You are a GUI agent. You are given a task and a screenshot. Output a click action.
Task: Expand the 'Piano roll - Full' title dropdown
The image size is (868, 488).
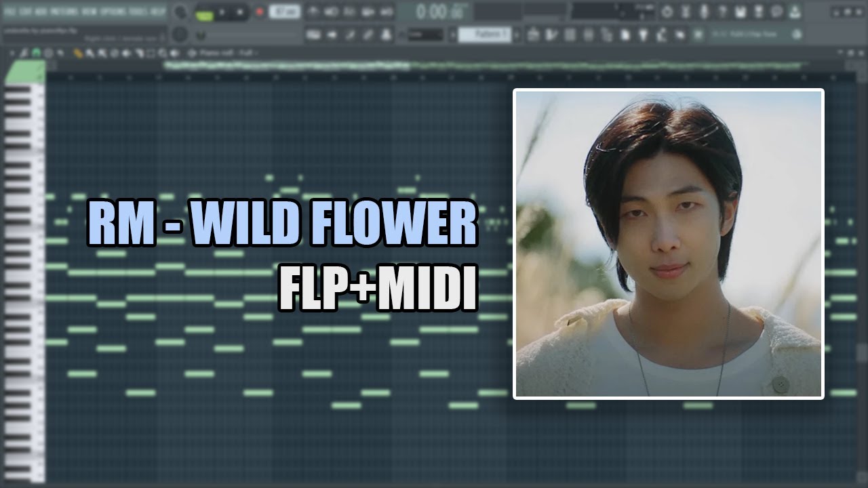[229, 53]
